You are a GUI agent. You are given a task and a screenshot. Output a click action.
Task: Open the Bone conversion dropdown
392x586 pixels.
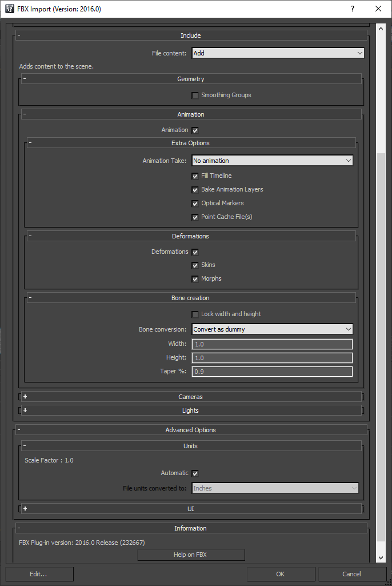272,329
